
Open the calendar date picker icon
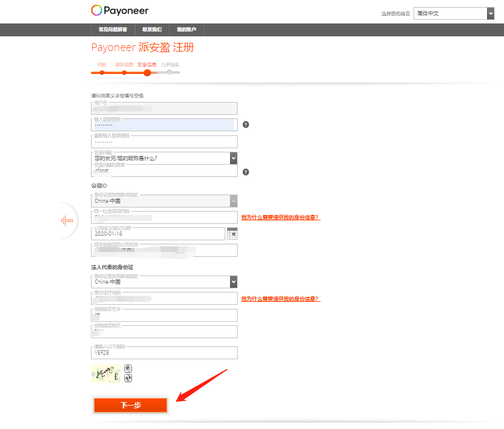pyautogui.click(x=232, y=233)
